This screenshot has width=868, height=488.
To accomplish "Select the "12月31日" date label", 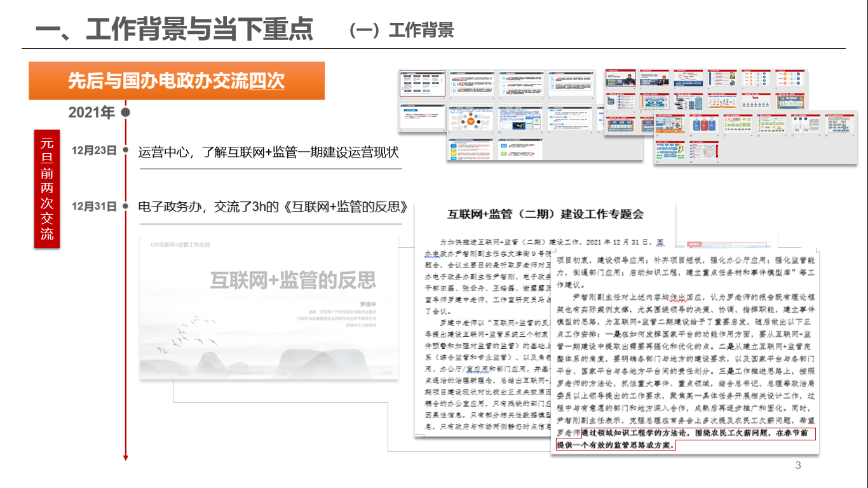I will (94, 206).
